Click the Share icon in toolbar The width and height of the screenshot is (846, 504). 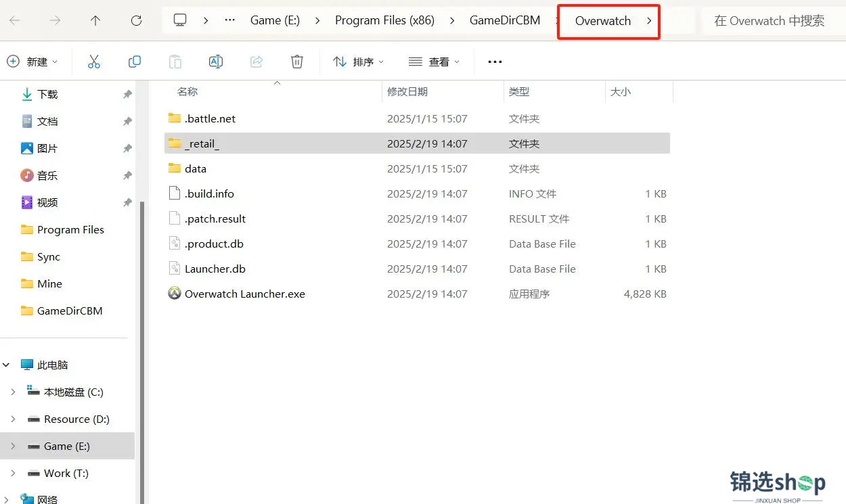click(257, 62)
